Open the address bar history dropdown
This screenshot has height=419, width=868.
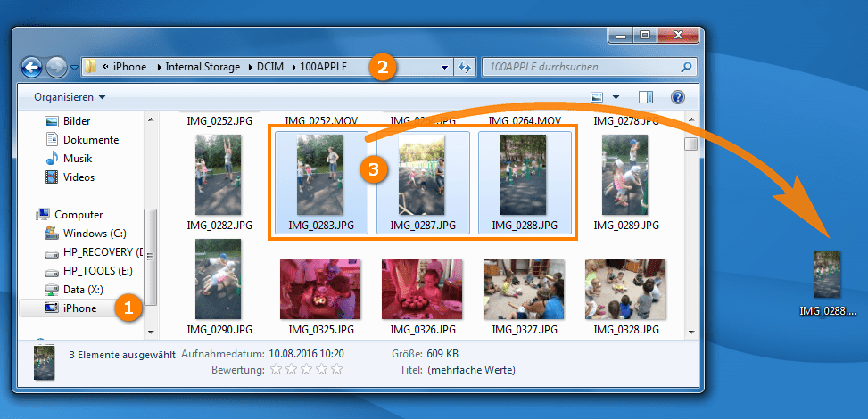pos(444,68)
